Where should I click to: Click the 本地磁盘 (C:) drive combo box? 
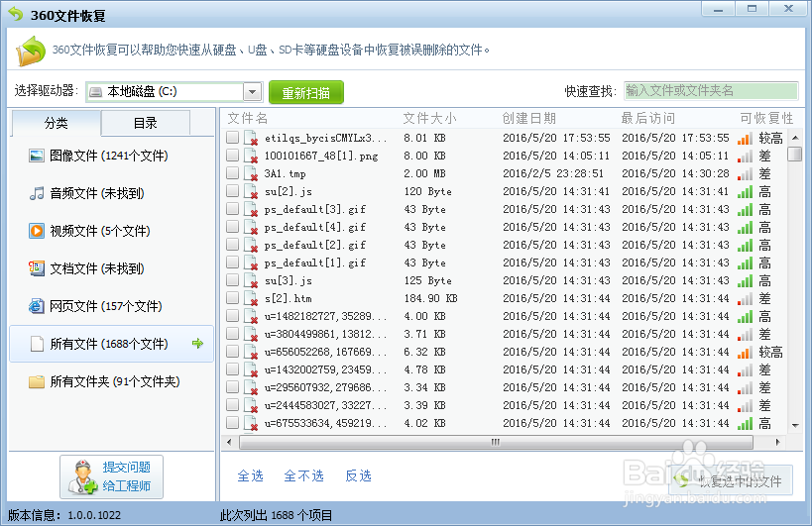click(x=174, y=92)
